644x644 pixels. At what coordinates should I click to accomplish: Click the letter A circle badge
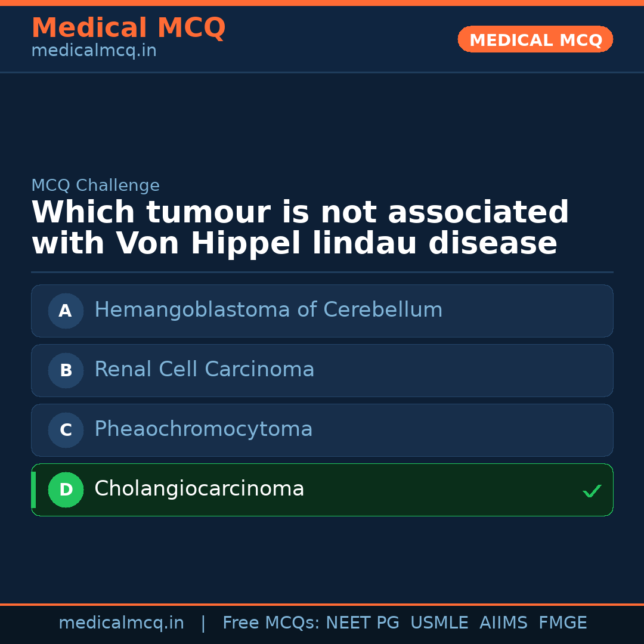(x=66, y=311)
